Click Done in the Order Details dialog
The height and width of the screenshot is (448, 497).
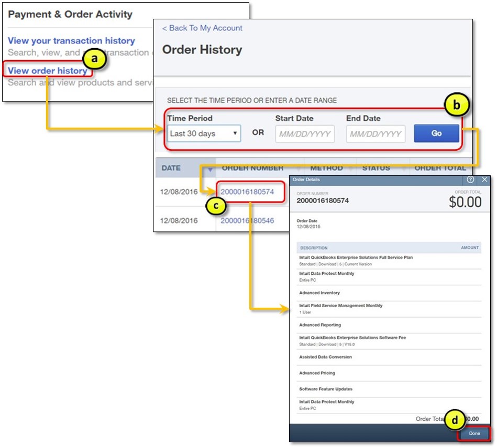tap(474, 433)
